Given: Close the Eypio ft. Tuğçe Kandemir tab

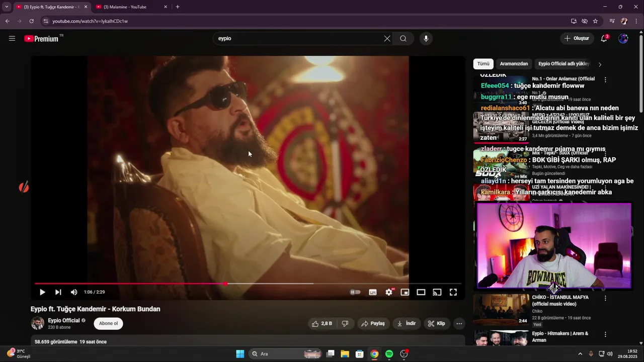Looking at the screenshot, I should point(86,7).
